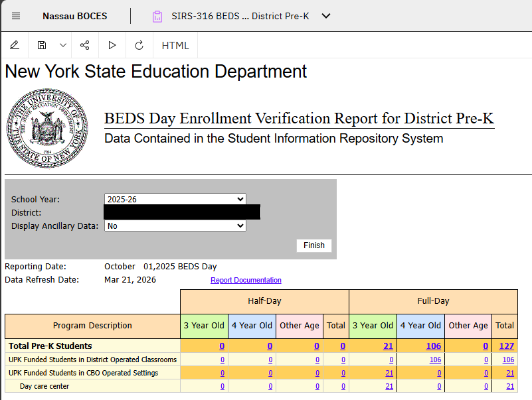Click Total Pre-K Full-Day 3 Year Old 21
The height and width of the screenshot is (400, 532).
tap(388, 346)
